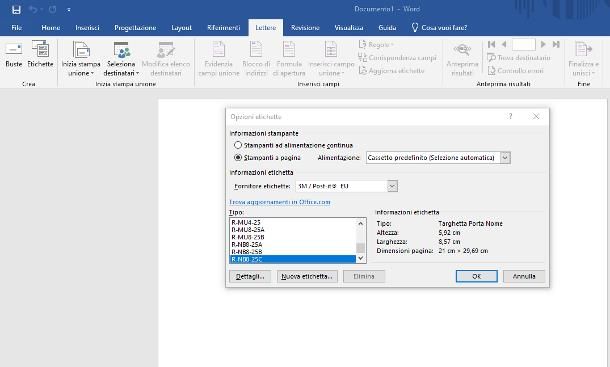Click the record number field in ribbon
This screenshot has height=367, width=610.
coord(524,44)
